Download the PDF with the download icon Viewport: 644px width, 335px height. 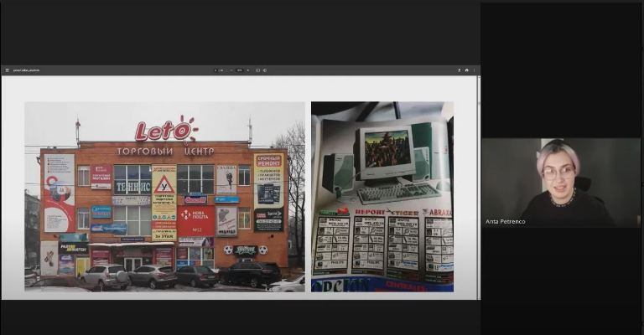[459, 70]
